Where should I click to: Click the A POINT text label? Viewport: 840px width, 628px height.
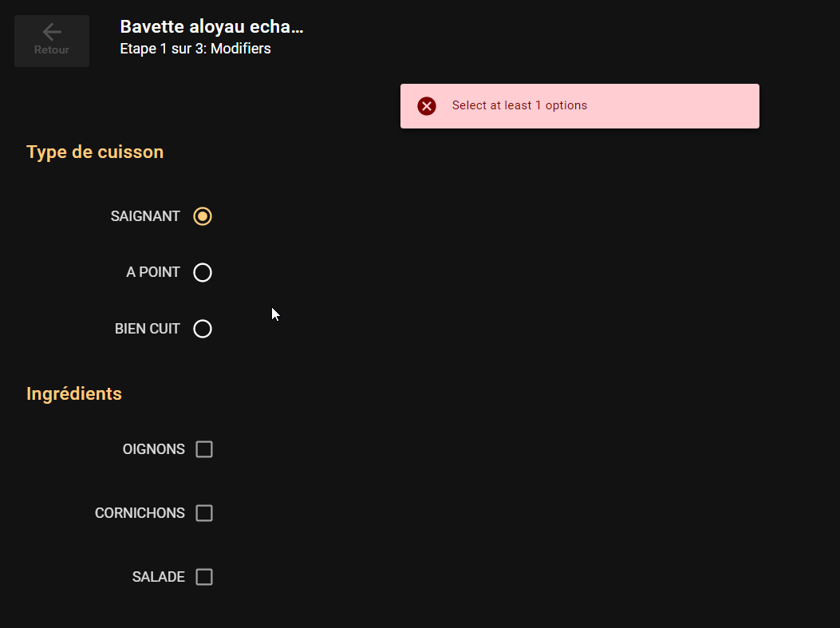click(153, 273)
